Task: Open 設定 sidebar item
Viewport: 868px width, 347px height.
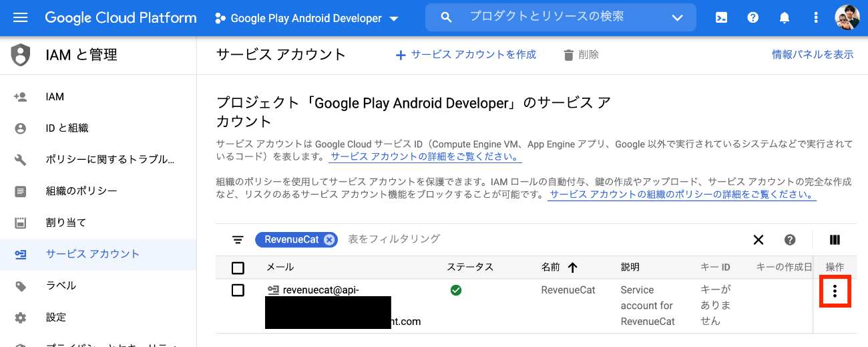Action: point(98,317)
